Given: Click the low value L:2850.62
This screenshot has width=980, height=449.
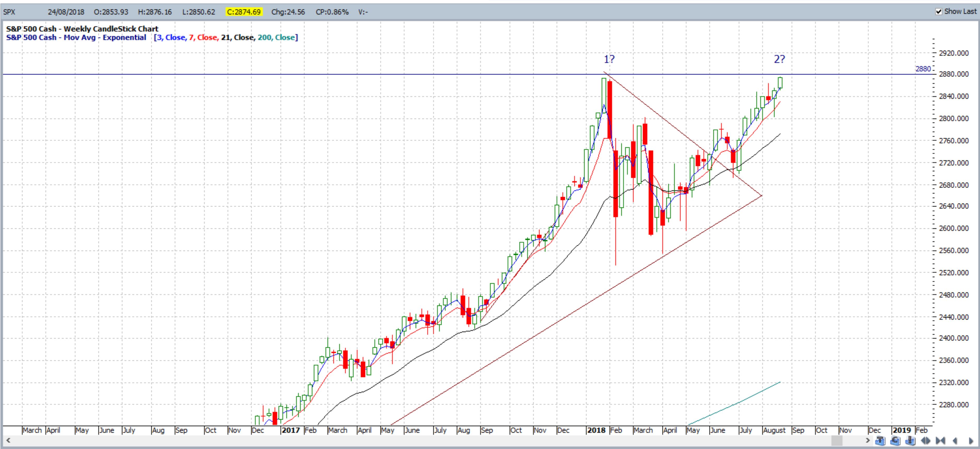Looking at the screenshot, I should pyautogui.click(x=199, y=12).
